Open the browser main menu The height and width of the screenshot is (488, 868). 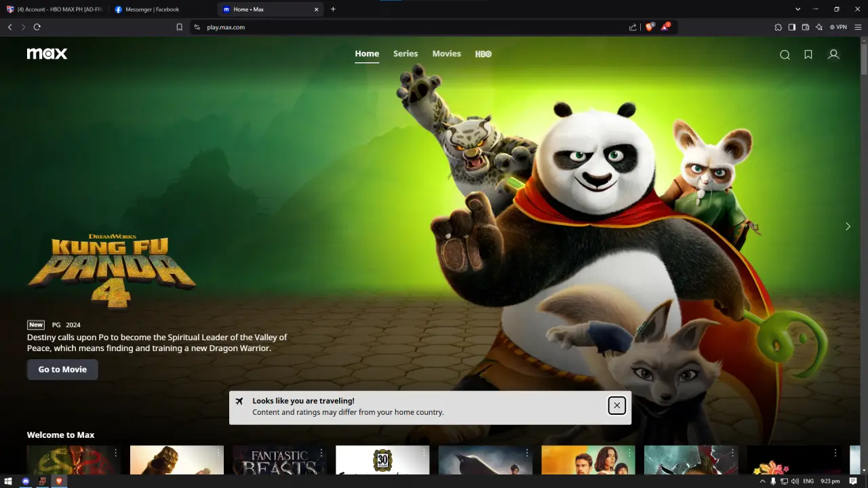[x=858, y=27]
